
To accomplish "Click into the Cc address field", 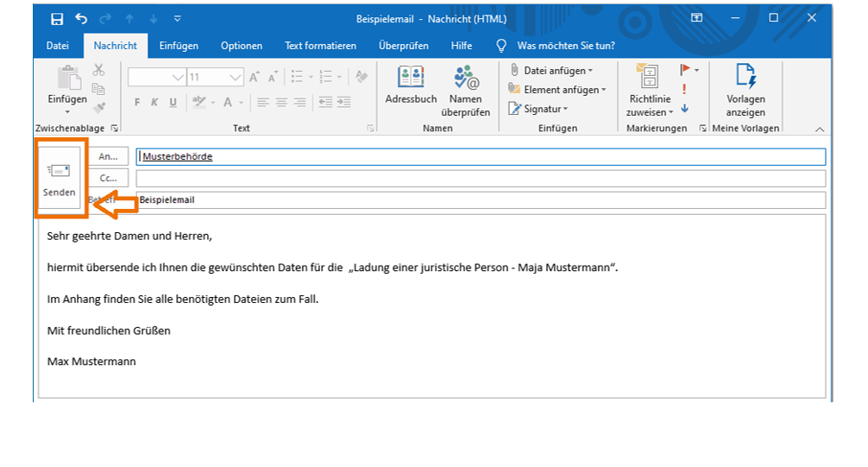I will [x=480, y=179].
